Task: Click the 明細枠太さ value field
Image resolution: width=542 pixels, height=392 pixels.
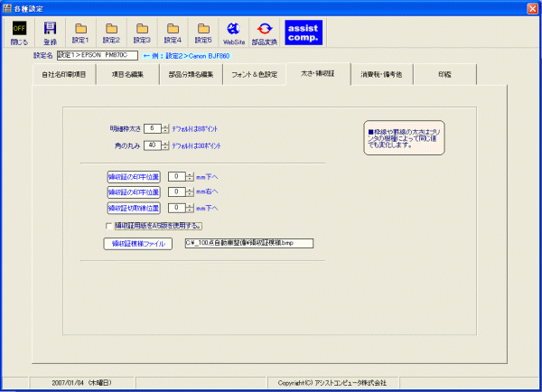Action: coord(153,128)
